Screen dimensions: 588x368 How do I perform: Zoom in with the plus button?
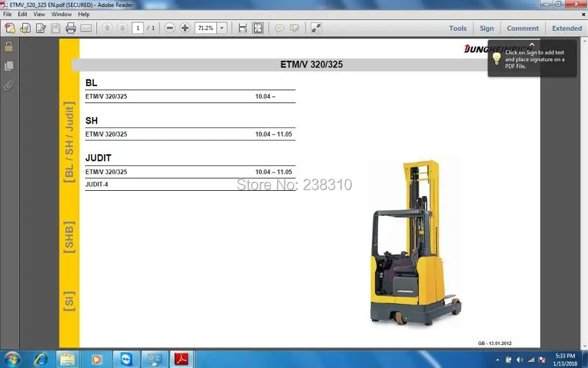[x=185, y=28]
